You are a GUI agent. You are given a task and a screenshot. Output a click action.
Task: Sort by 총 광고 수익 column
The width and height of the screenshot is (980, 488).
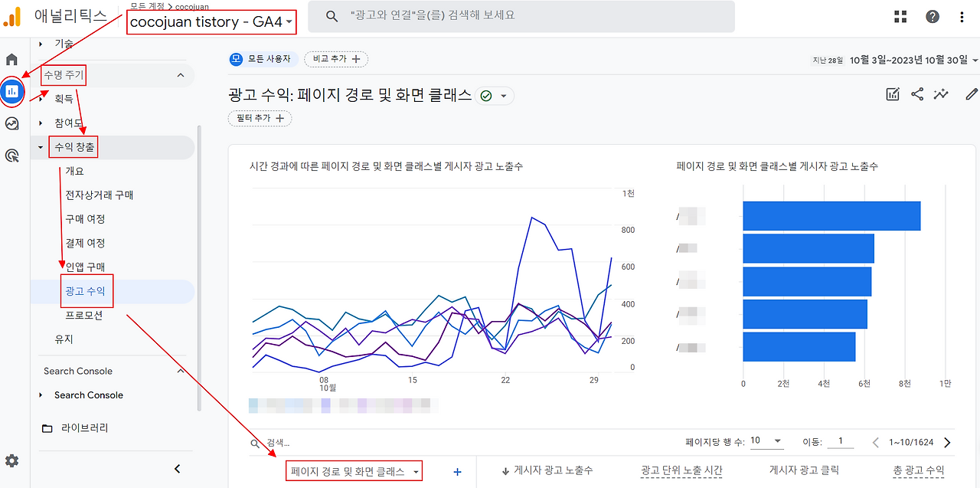coord(919,470)
